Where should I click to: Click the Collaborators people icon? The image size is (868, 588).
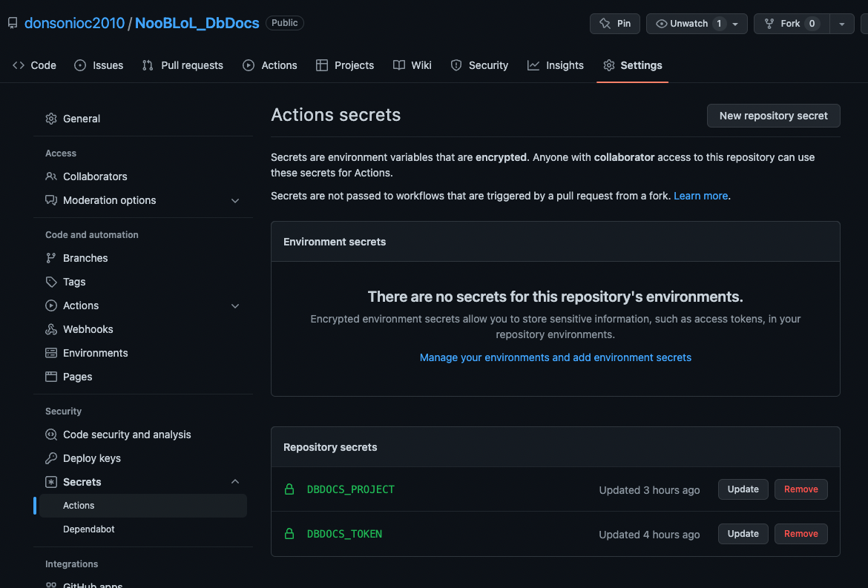[x=51, y=176]
